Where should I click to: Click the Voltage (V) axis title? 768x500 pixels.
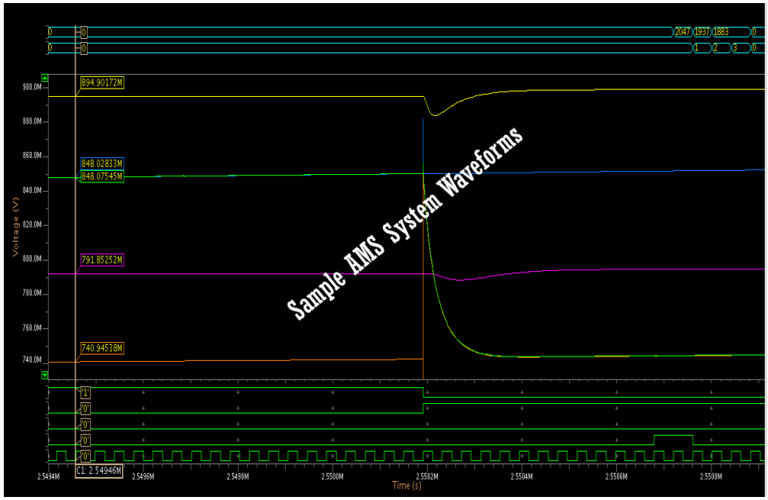15,227
